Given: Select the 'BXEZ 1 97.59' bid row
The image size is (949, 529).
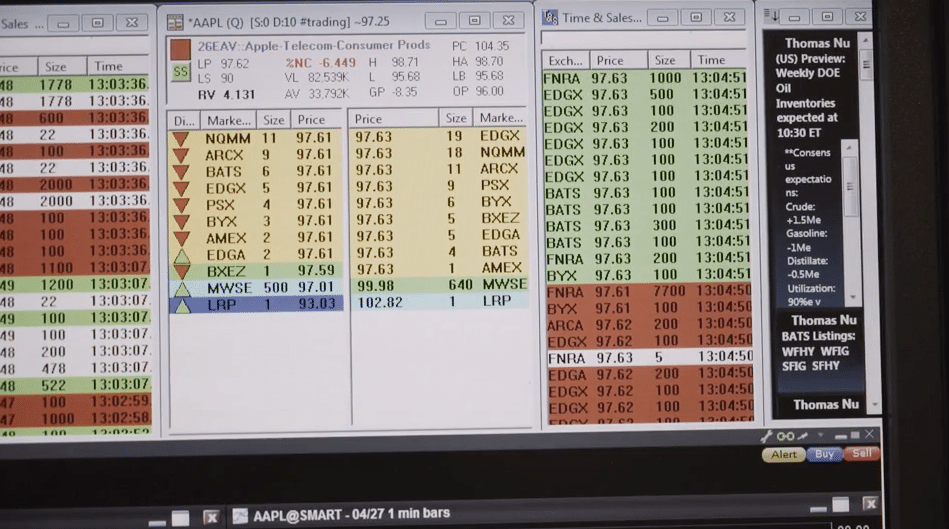Looking at the screenshot, I should pos(257,271).
